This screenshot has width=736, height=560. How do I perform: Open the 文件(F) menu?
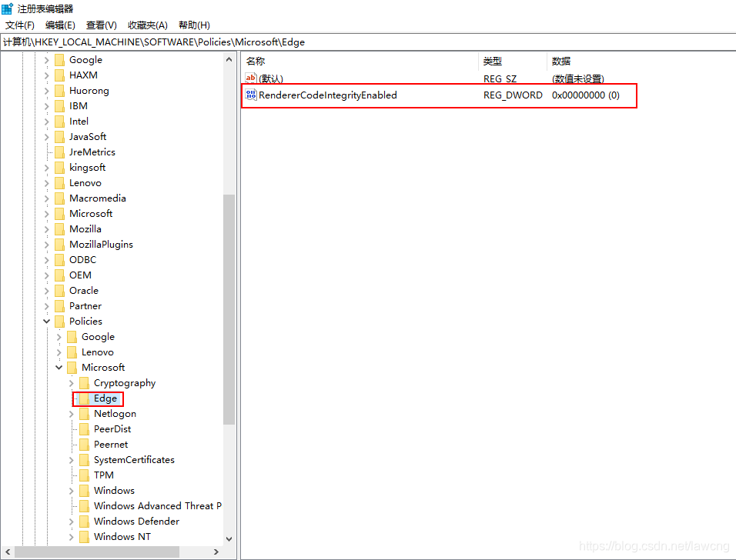coord(20,25)
